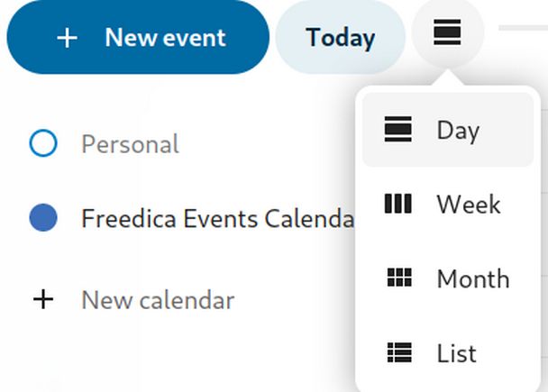Click the blue Freedica calendar color dot

43,218
